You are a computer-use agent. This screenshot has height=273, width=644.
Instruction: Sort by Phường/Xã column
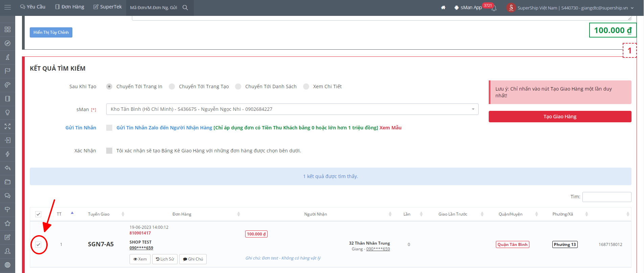click(563, 214)
